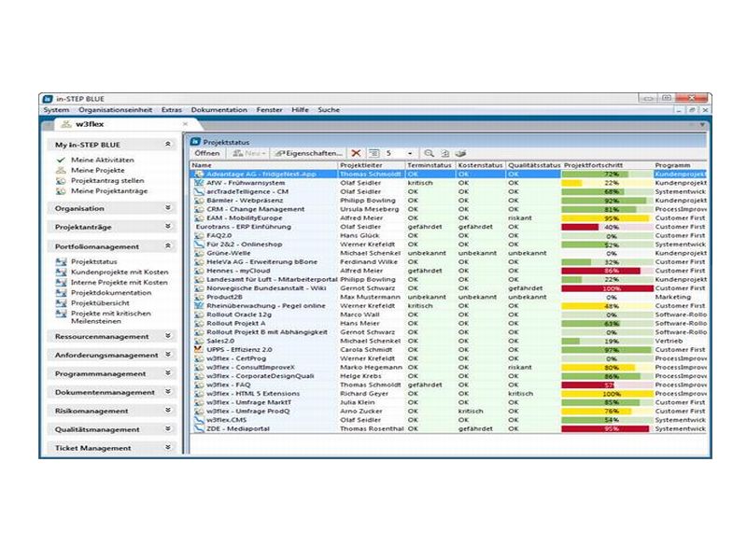Expand the Organisation section
The height and width of the screenshot is (560, 747).
coord(168,208)
